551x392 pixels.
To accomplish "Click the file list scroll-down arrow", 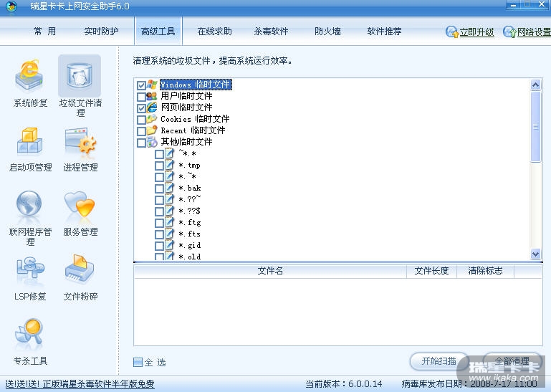I will [535, 254].
